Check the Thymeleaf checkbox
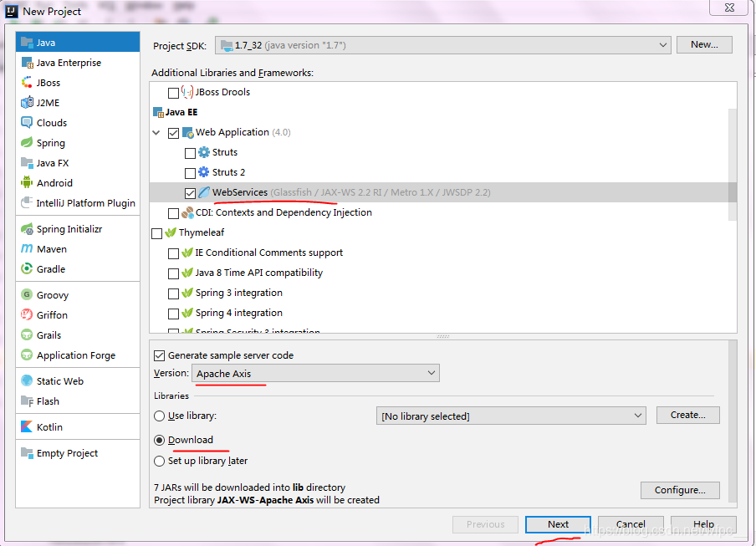 click(x=156, y=233)
